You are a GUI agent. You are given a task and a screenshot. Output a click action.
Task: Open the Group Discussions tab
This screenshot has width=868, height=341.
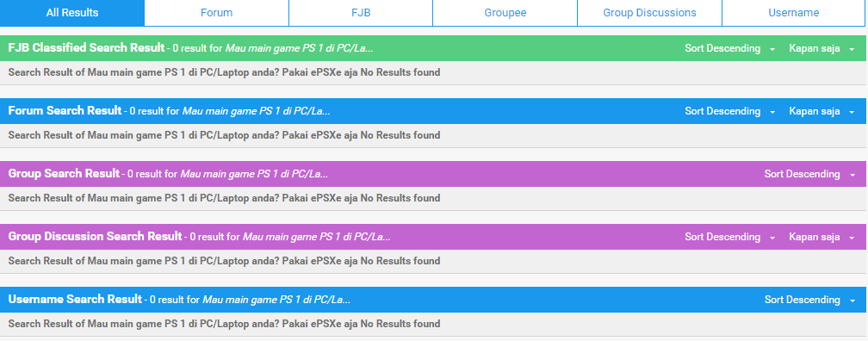[x=649, y=13]
